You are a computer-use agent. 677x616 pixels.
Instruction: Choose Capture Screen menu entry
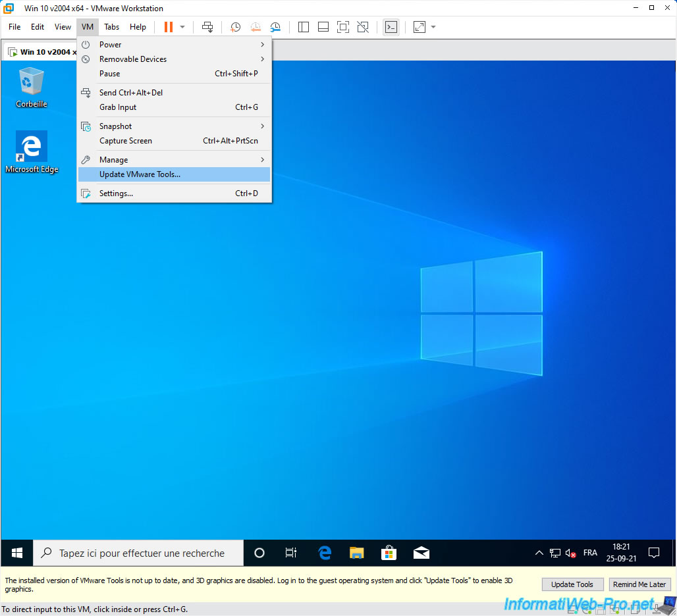tap(175, 141)
